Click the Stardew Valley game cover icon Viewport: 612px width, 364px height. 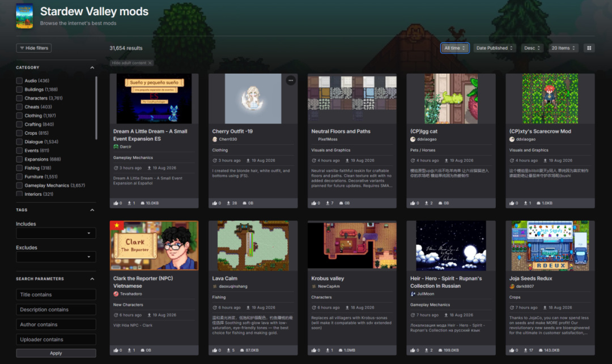24,16
